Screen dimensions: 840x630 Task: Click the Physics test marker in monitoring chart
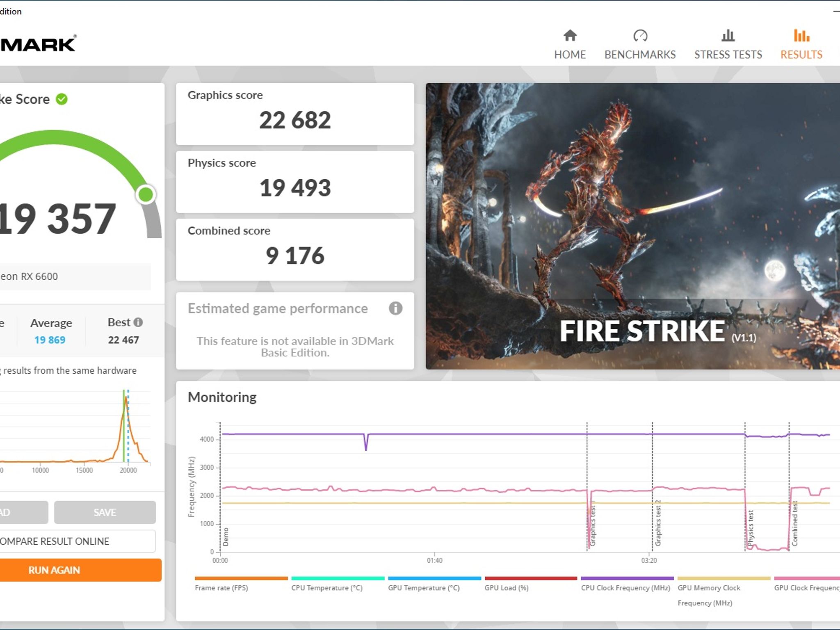(x=751, y=528)
